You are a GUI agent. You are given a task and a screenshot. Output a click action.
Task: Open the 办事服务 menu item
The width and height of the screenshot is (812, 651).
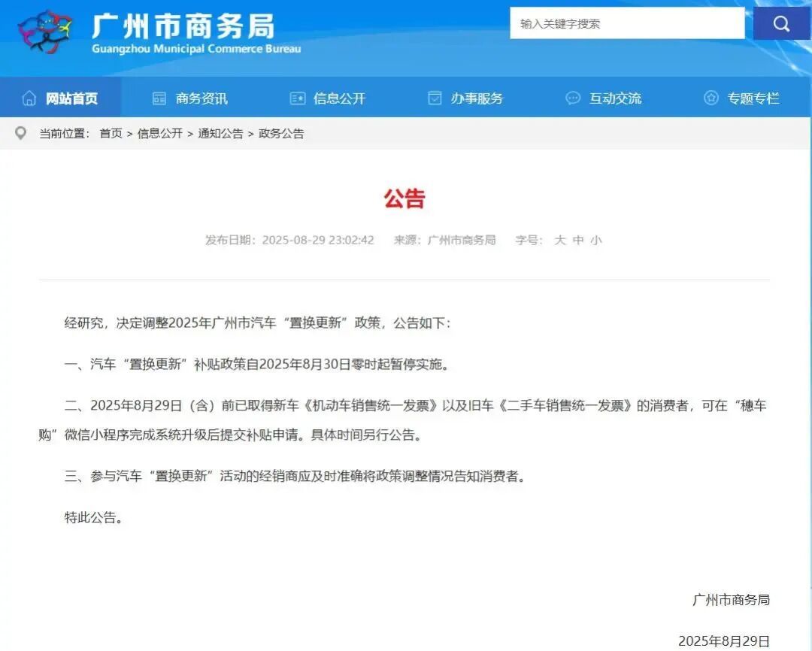479,98
